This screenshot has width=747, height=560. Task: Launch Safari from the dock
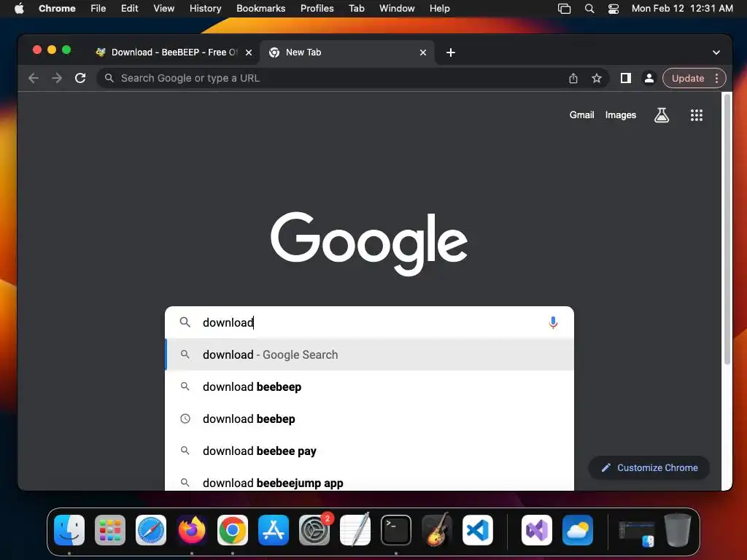point(151,530)
